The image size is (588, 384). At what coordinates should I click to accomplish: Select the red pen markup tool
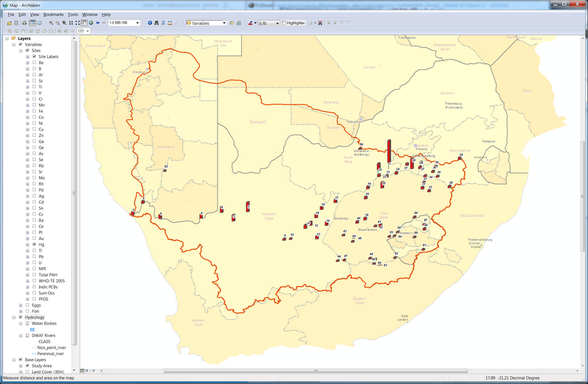click(x=251, y=23)
